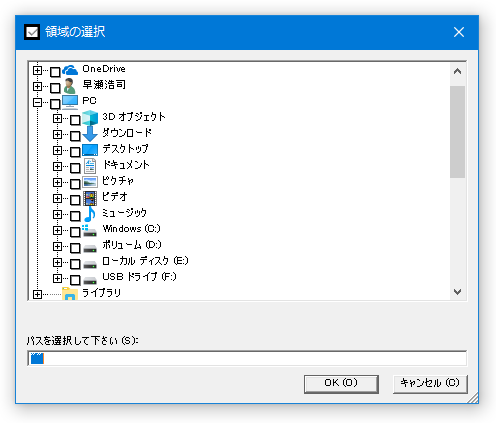Select the USB ドライブ (F:) label
The height and width of the screenshot is (423, 496).
(139, 277)
